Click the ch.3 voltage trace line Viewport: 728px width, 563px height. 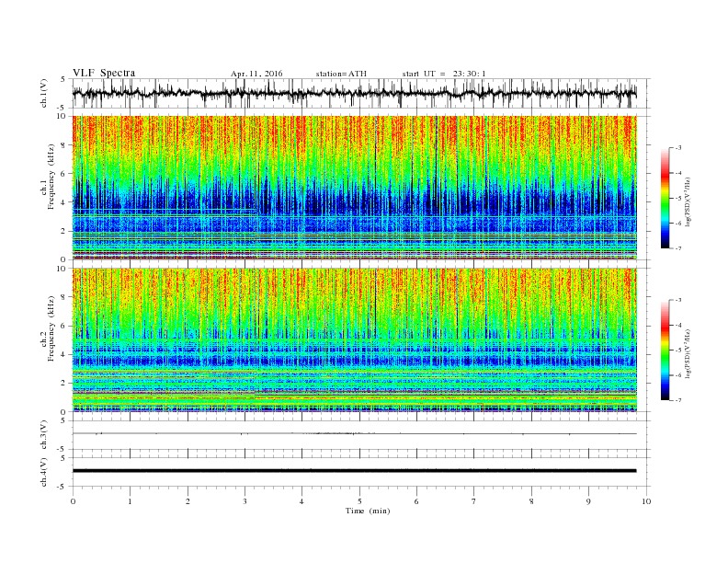(x=354, y=433)
